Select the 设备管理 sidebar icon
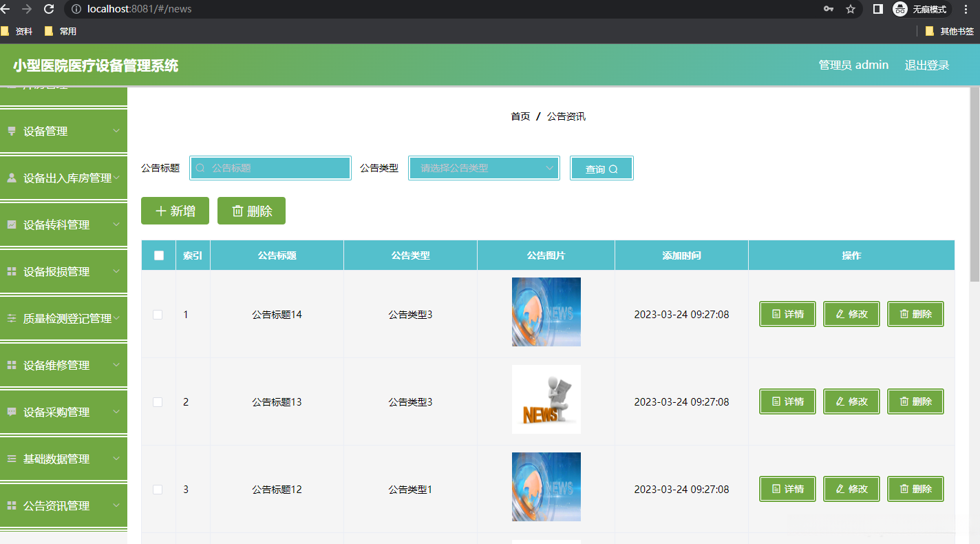This screenshot has height=544, width=980. (14, 131)
